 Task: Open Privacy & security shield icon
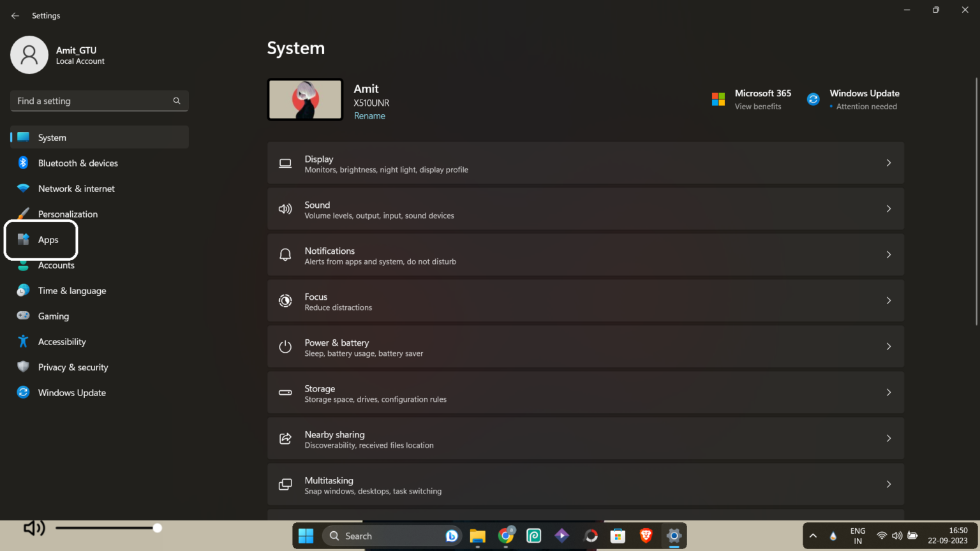coord(23,367)
